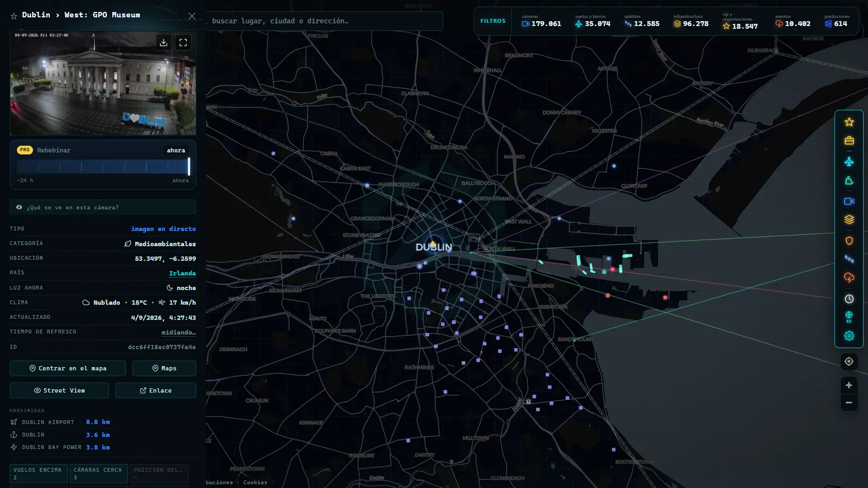Open the clock history icon in sidebar
This screenshot has height=488, width=868.
click(849, 299)
